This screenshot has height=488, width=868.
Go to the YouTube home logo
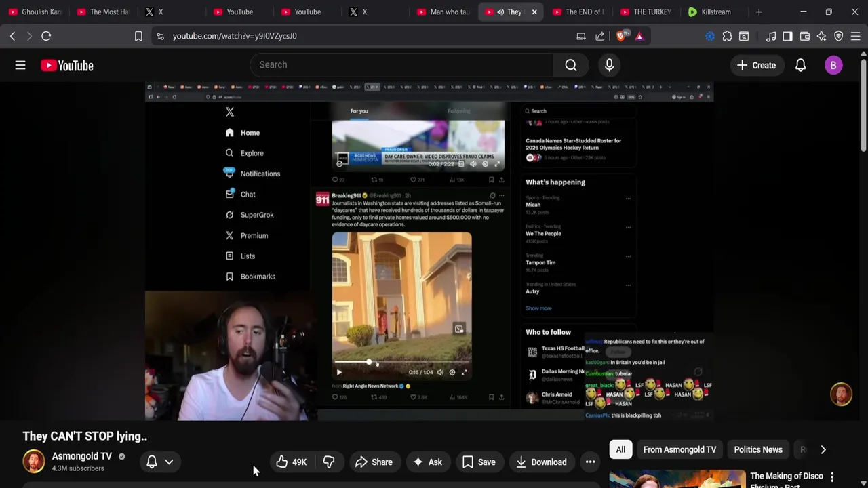(66, 65)
